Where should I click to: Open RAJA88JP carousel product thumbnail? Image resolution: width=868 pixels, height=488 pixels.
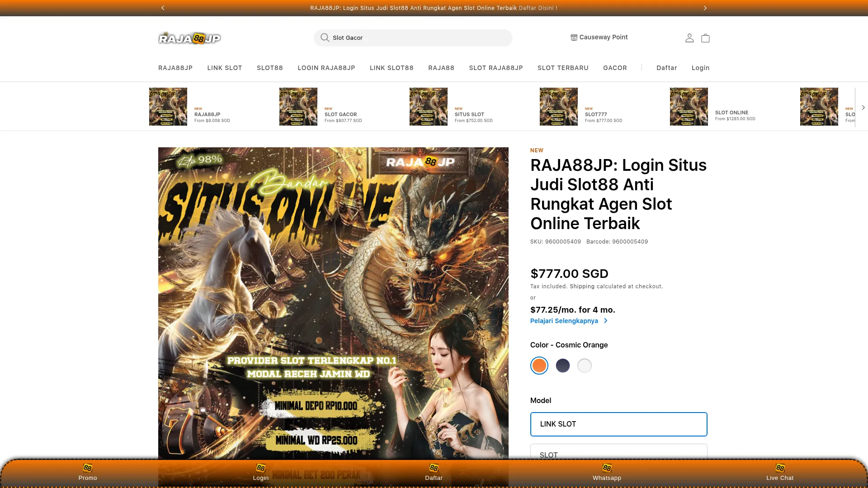pyautogui.click(x=168, y=107)
